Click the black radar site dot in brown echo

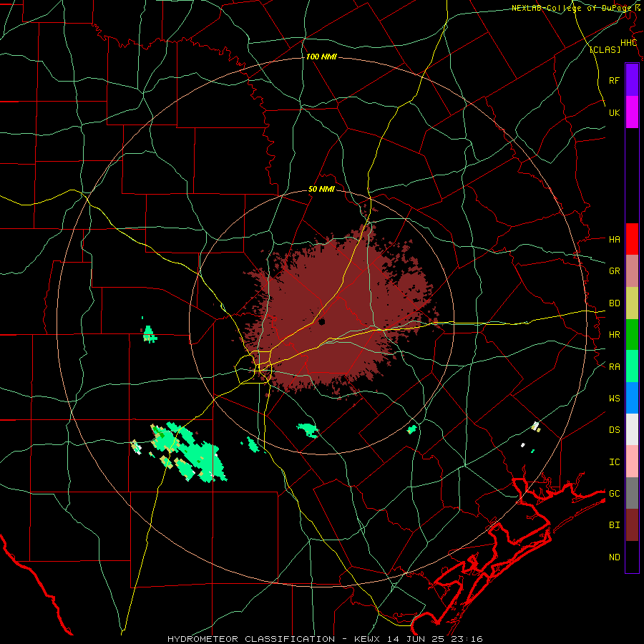click(321, 321)
